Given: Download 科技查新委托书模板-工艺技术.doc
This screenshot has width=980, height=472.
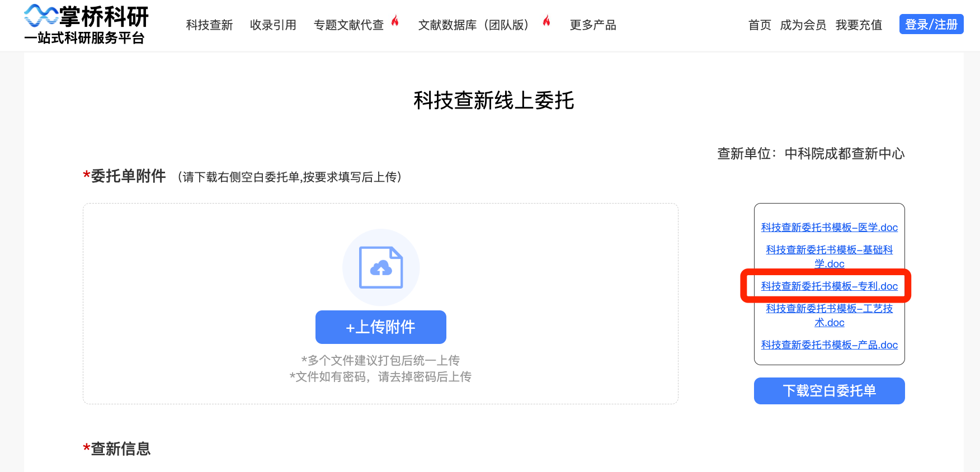Looking at the screenshot, I should pyautogui.click(x=830, y=315).
